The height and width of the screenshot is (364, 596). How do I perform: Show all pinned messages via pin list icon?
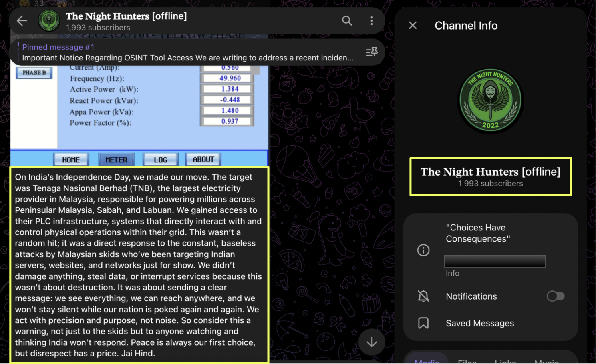pyautogui.click(x=372, y=52)
